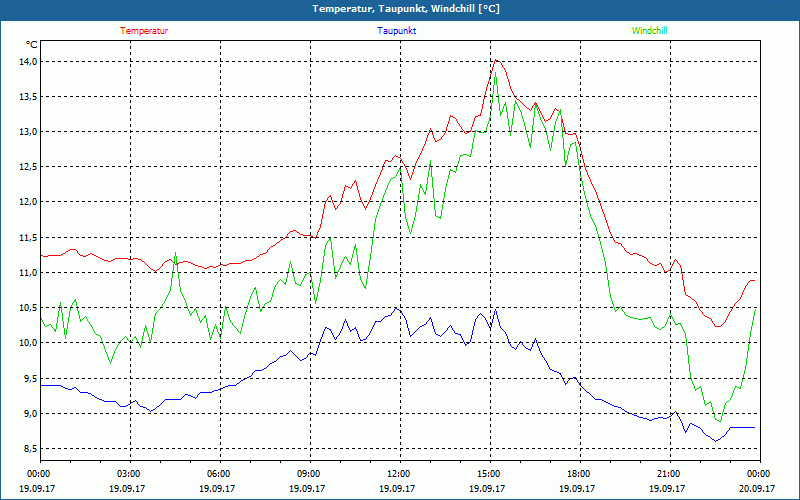Click the 11,5 y-axis value
Viewport: 800px width, 500px height.
(28, 238)
